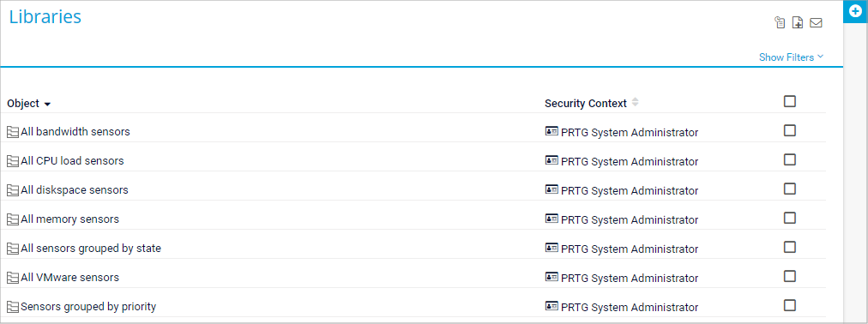Click the Libraries page heading
Image resolution: width=868 pixels, height=324 pixels.
coord(45,16)
